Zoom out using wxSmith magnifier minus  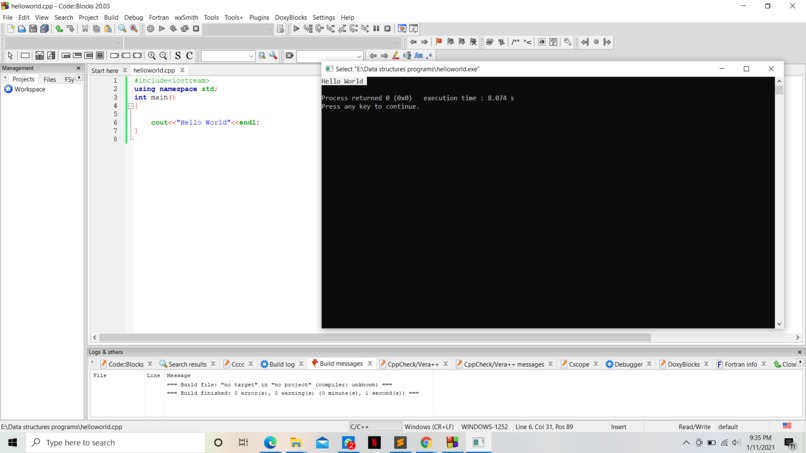tap(163, 56)
